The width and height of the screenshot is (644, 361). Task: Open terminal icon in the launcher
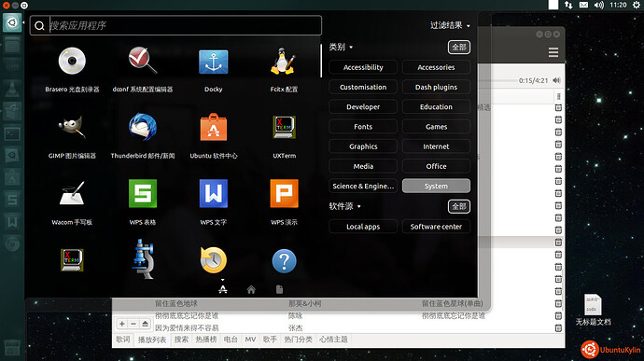point(12,133)
